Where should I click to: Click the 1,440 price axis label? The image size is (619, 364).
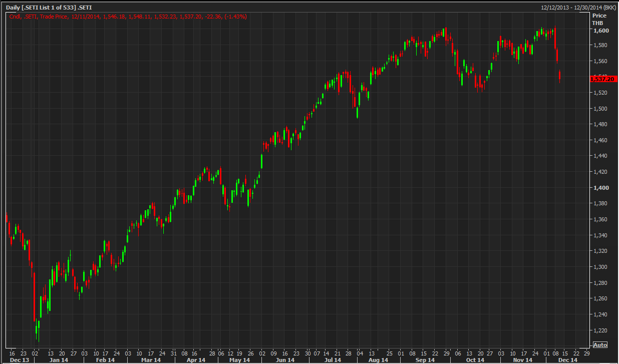tap(600, 156)
